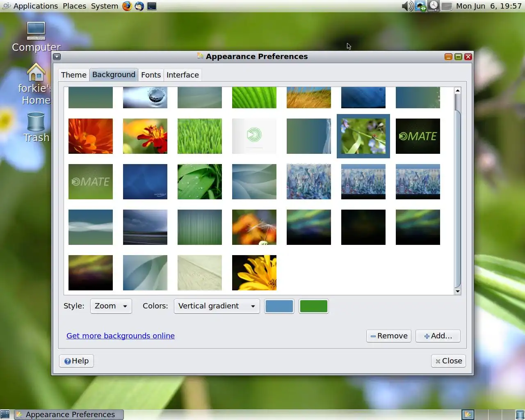This screenshot has width=525, height=420.
Task: Select the yellow flower on black wallpaper
Action: pyautogui.click(x=254, y=273)
